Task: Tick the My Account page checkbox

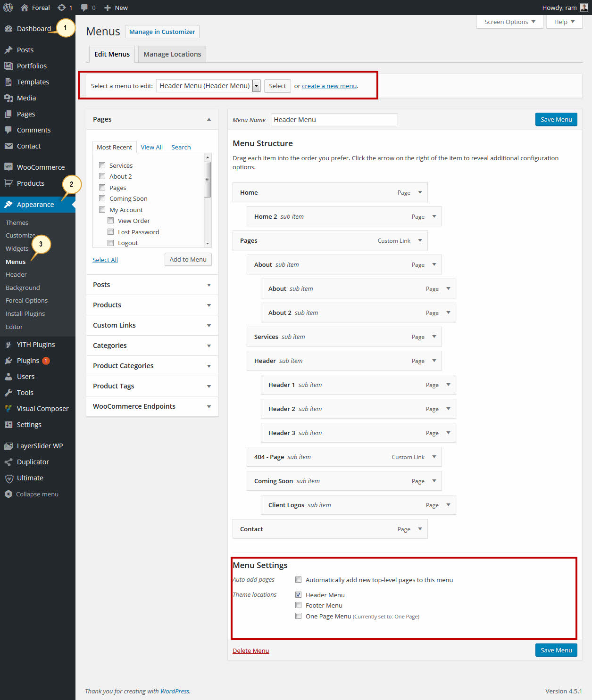Action: tap(102, 210)
